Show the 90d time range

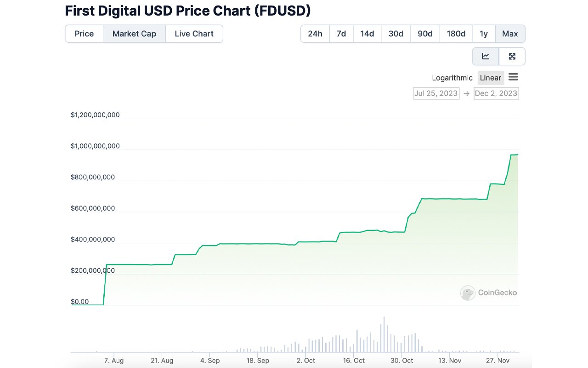[x=425, y=34]
